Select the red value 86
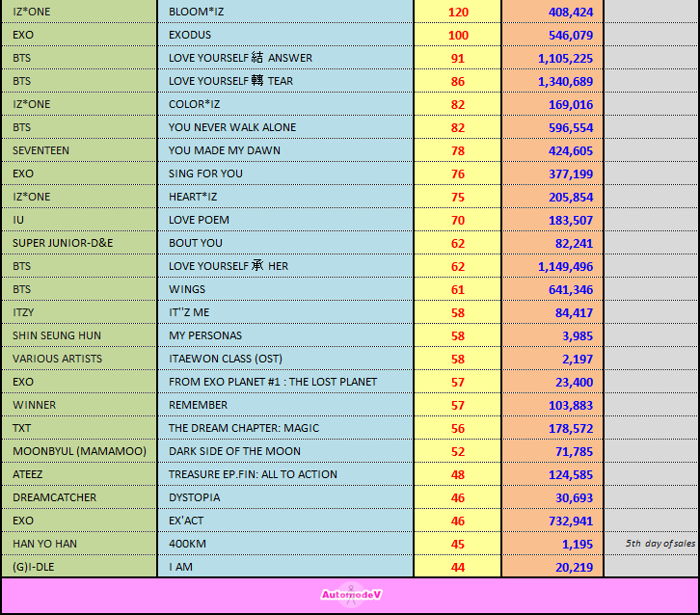This screenshot has height=615, width=700. point(458,82)
